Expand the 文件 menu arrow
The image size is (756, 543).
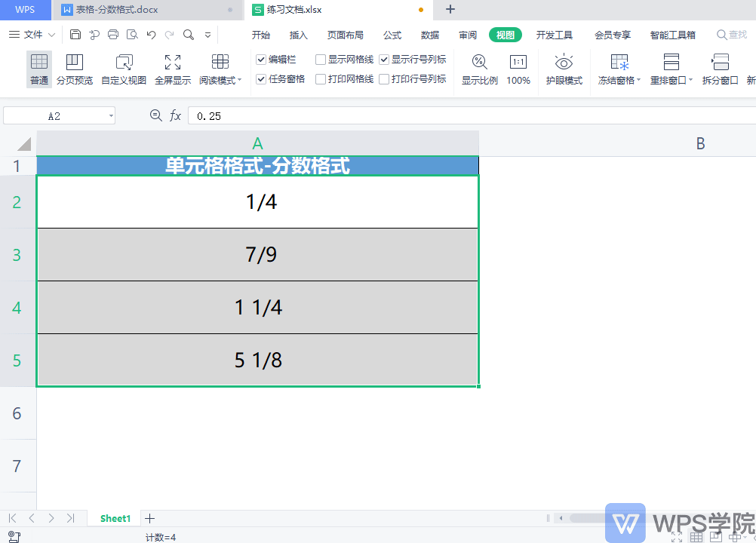point(51,35)
